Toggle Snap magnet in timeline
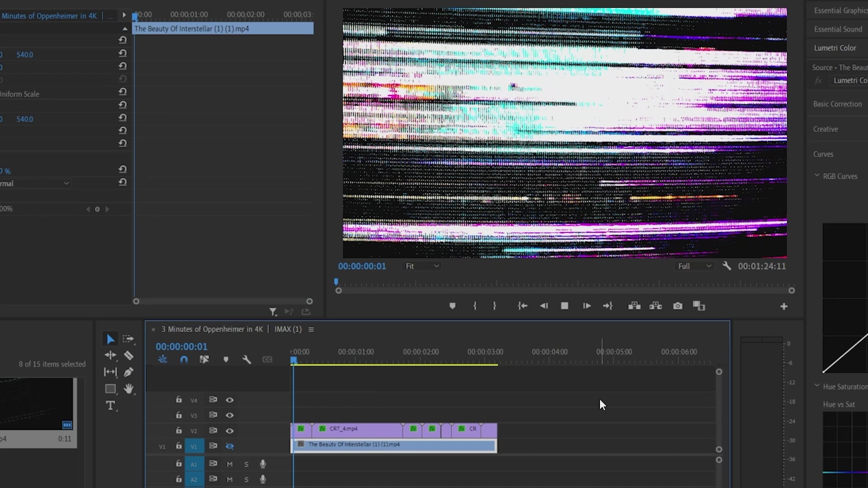 (x=184, y=360)
